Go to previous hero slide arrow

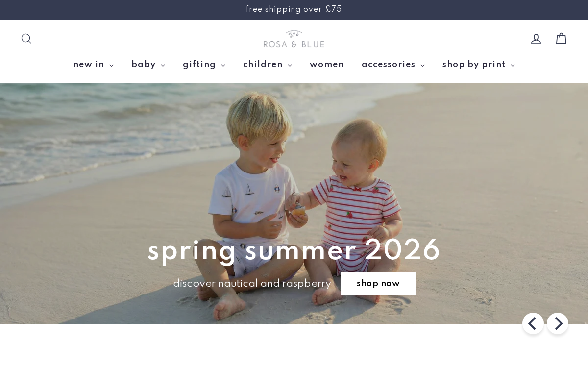tap(533, 323)
